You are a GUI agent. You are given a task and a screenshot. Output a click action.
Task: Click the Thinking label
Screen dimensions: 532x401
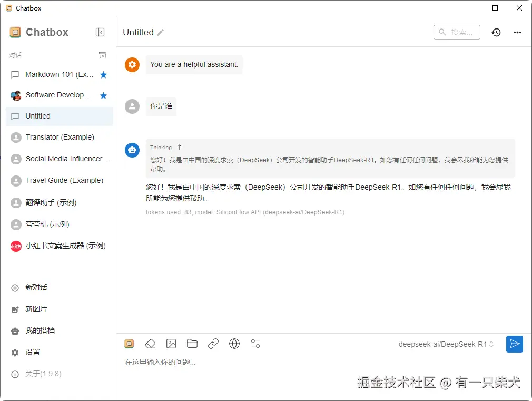(x=161, y=148)
